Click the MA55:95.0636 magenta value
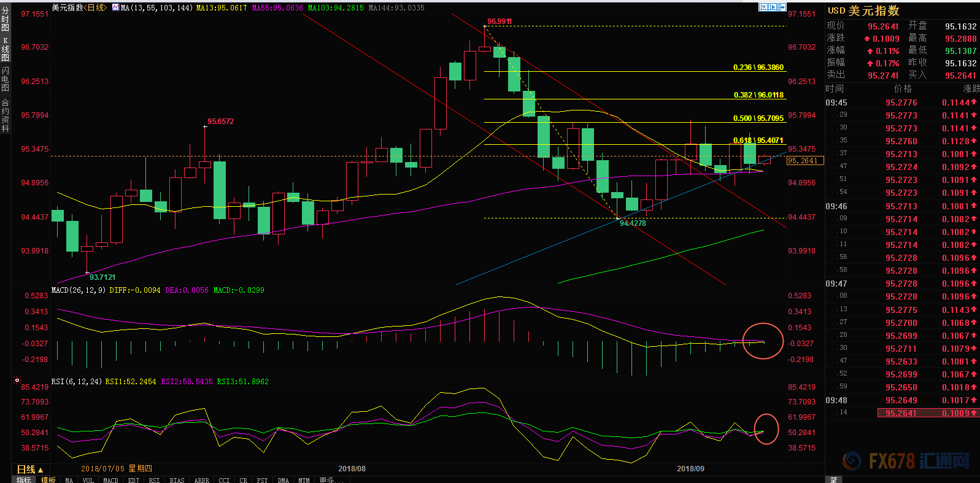The image size is (980, 483). tap(277, 8)
